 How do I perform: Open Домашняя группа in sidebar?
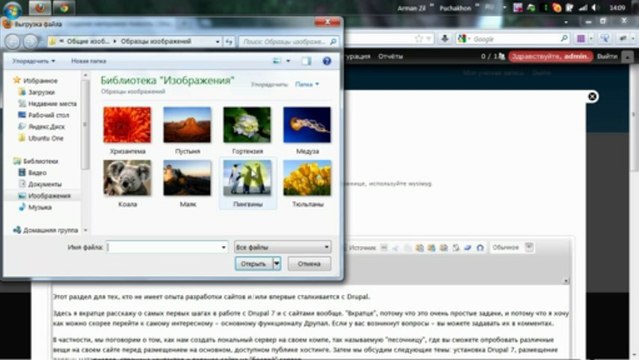pyautogui.click(x=46, y=230)
